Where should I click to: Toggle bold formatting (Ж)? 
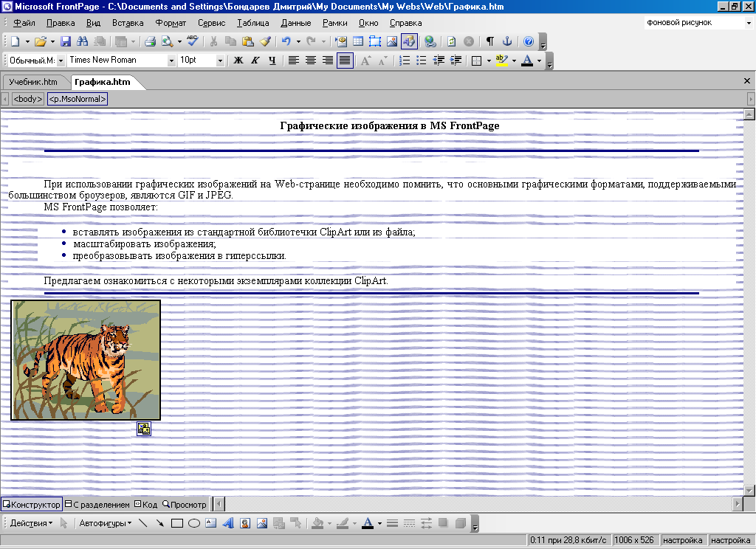coord(238,61)
